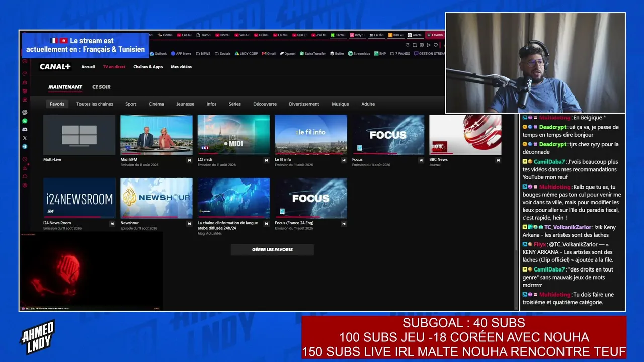Viewport: 644px width, 362px height.
Task: Filter channels by Musique
Action: [340, 104]
